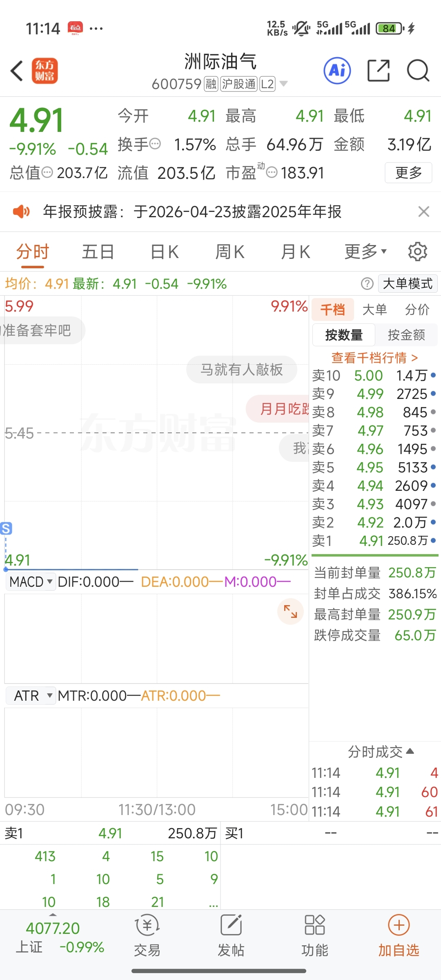
Task: Select the 分价 tab
Action: 417,310
